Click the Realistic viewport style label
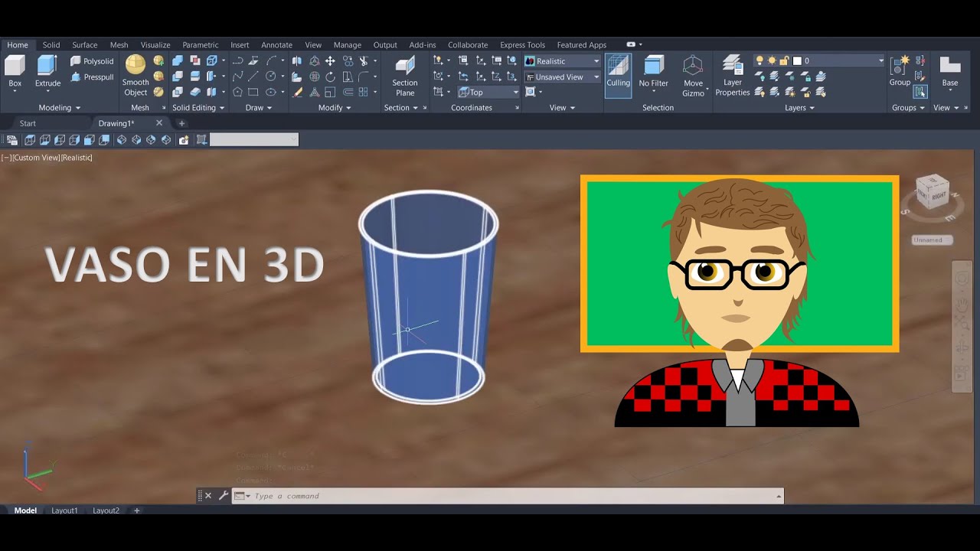This screenshot has height=551, width=980. coord(77,158)
